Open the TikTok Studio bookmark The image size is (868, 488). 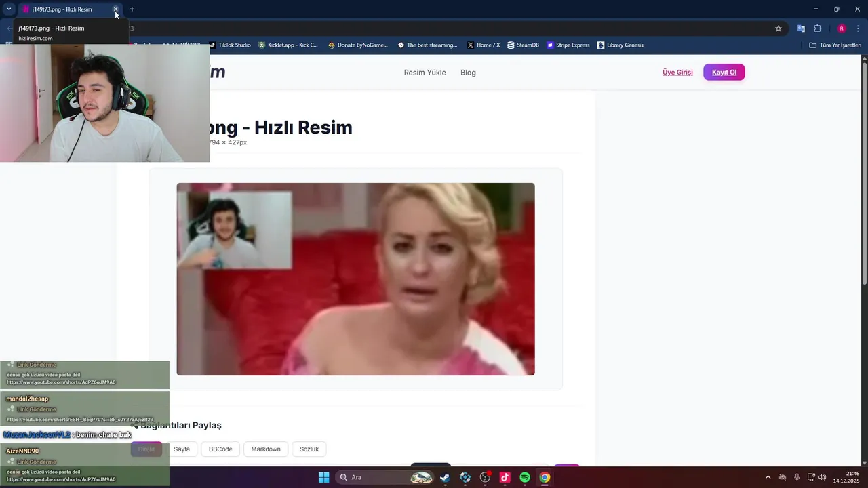[x=230, y=45]
